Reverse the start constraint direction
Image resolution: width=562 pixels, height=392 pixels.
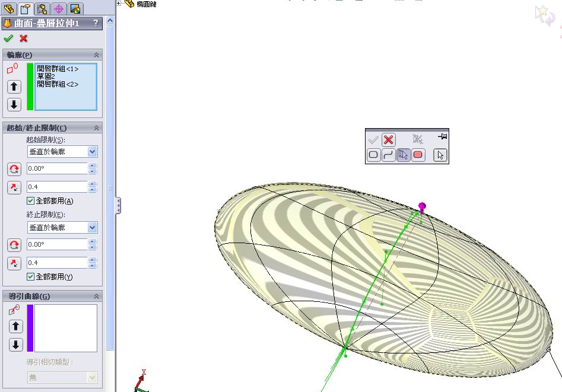(x=14, y=169)
